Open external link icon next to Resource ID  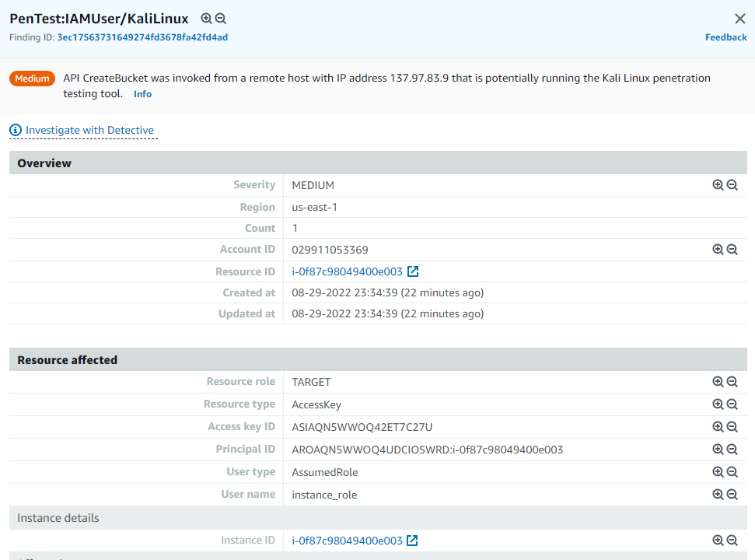(x=413, y=271)
